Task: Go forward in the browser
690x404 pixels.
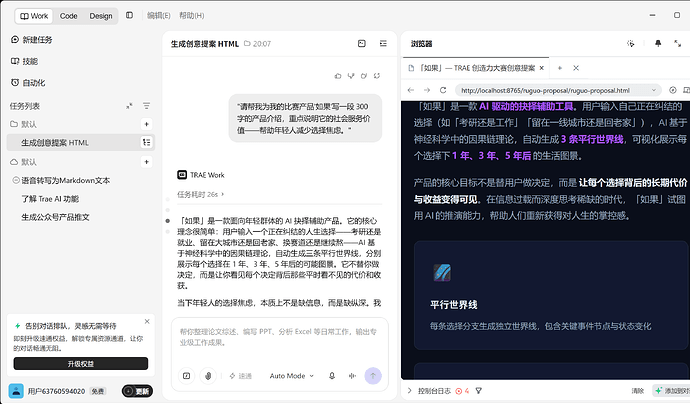Action: [x=427, y=90]
